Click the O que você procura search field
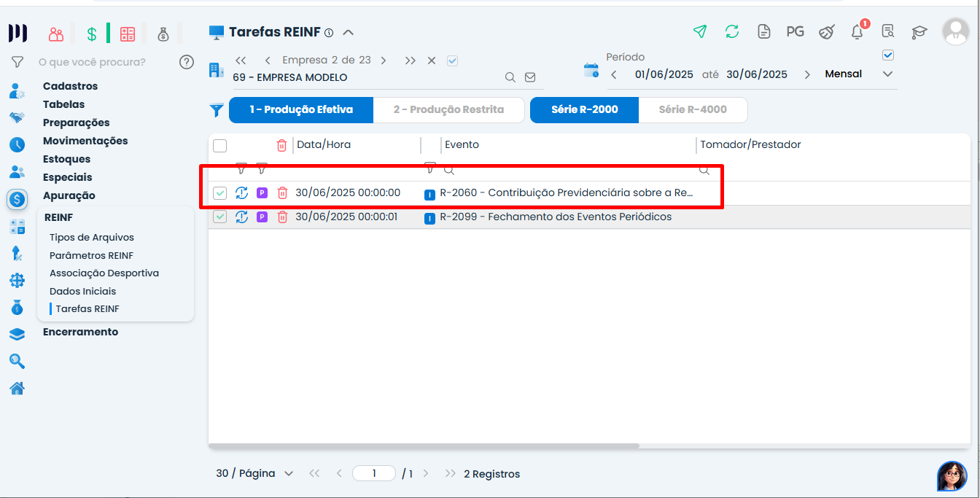980x498 pixels. 104,62
